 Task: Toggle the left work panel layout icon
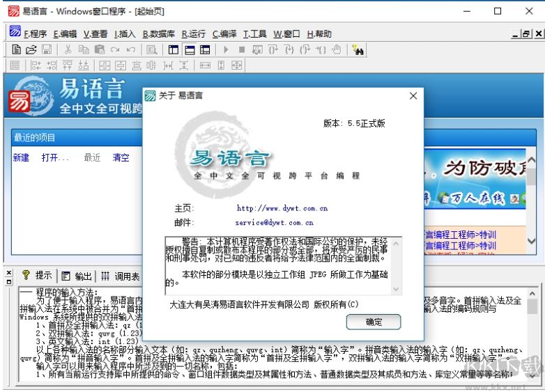point(173,49)
